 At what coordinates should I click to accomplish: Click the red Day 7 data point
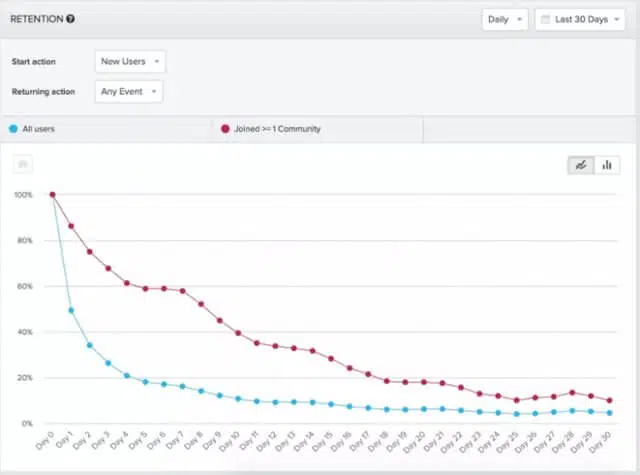point(182,291)
